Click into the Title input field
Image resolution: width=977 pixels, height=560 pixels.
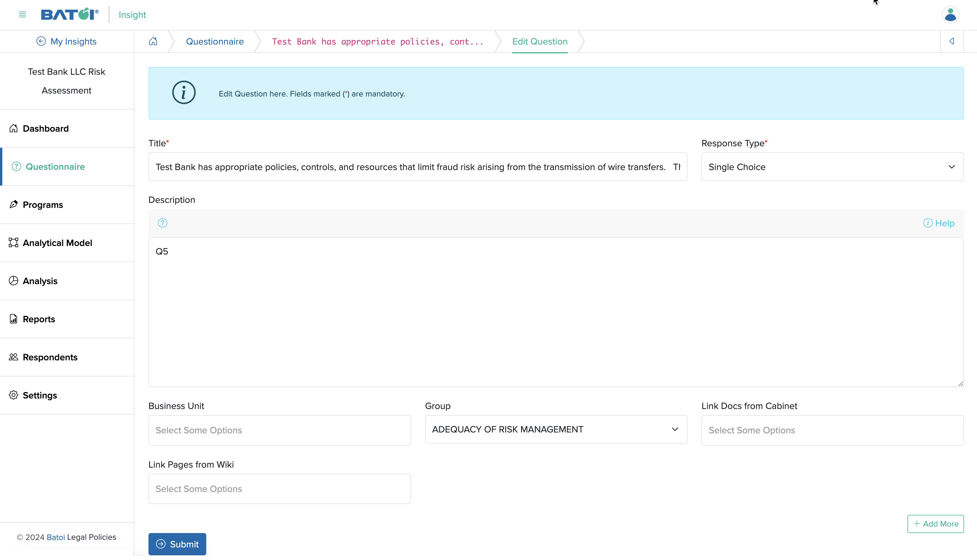[417, 167]
